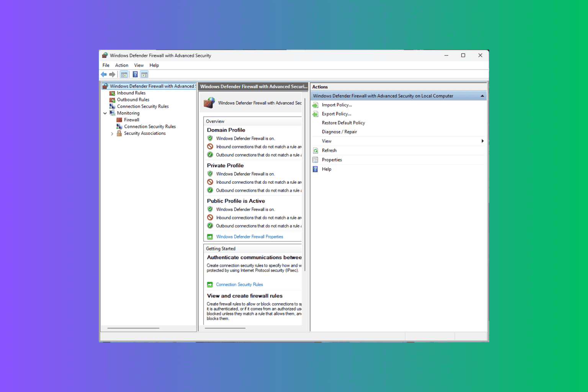Click green arrow icon beside Firewall Properties link

pos(210,237)
